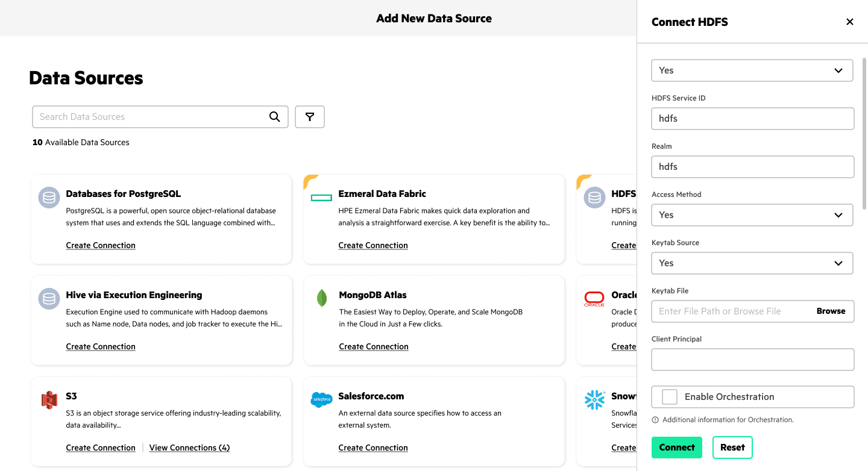Screen dimensions: 868x471
Task: Click Create Connection for Salesforce.com
Action: (x=373, y=448)
